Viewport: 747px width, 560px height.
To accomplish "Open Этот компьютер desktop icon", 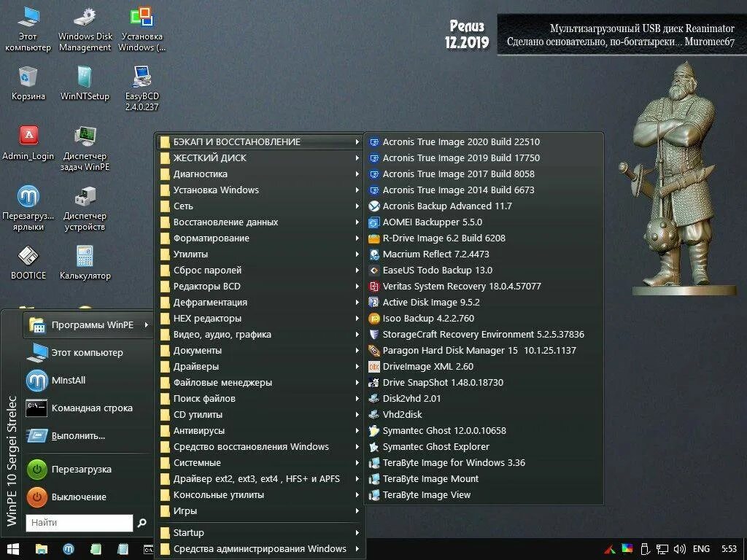I will [x=28, y=29].
